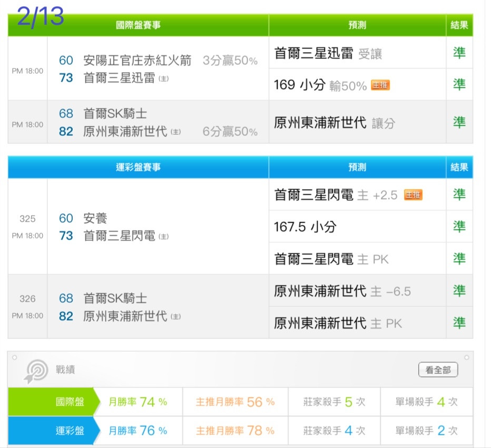Click the orange 主推 badge next to 169 小分

pos(380,85)
